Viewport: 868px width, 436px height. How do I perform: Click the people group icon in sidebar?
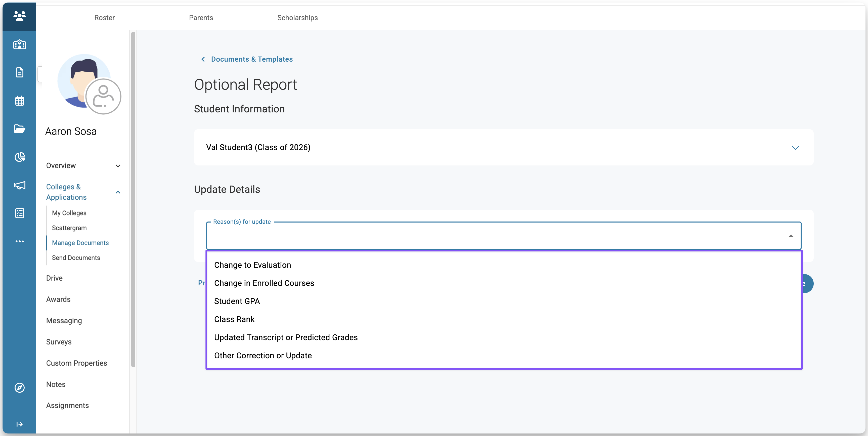coord(20,16)
